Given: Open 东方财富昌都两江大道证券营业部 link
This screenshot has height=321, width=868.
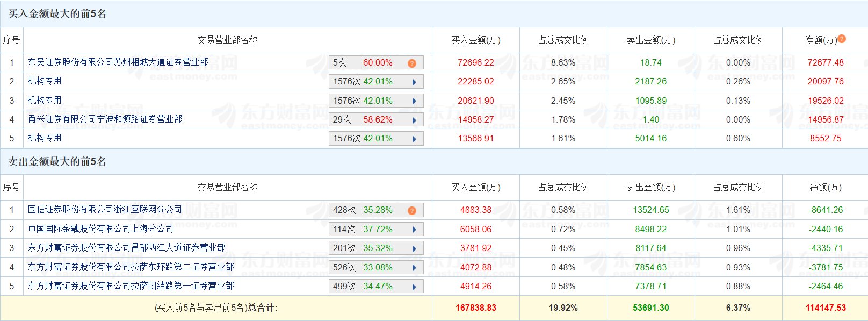Looking at the screenshot, I should [126, 247].
